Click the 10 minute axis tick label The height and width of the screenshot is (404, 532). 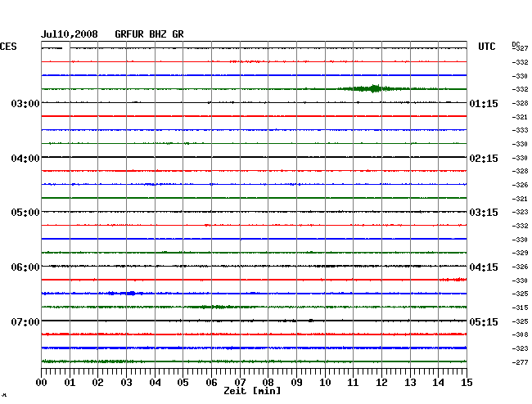pos(325,382)
